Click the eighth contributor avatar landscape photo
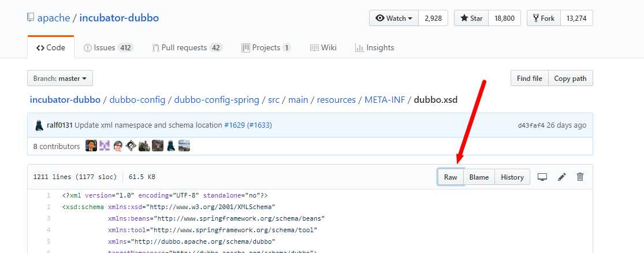The image size is (644, 253). point(184,146)
